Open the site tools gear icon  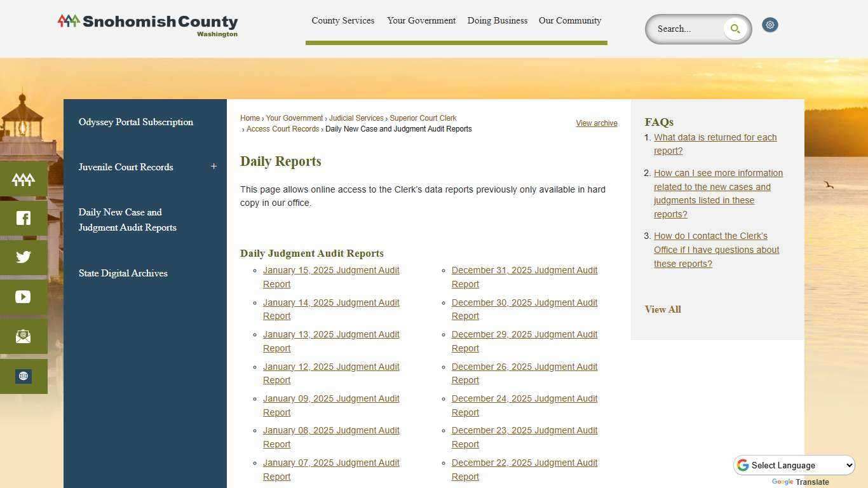coord(770,25)
